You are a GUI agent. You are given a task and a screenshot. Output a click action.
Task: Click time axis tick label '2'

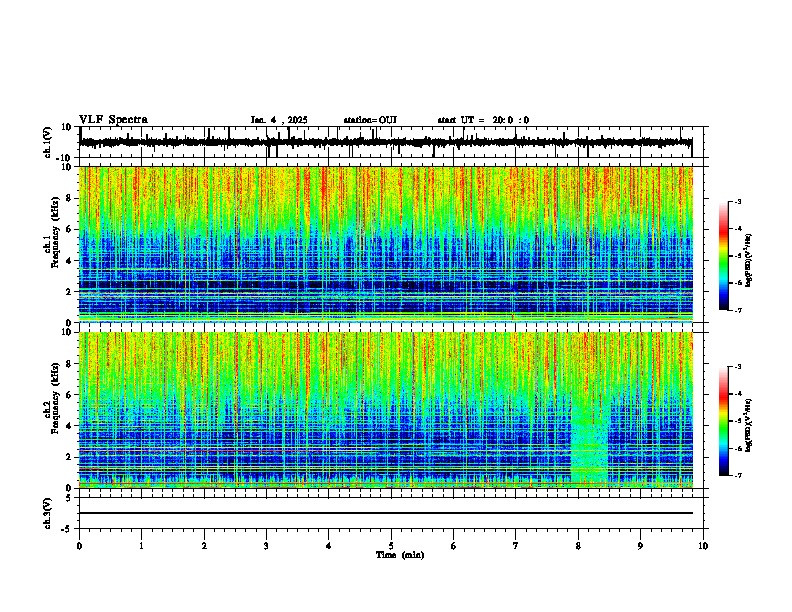coord(204,546)
